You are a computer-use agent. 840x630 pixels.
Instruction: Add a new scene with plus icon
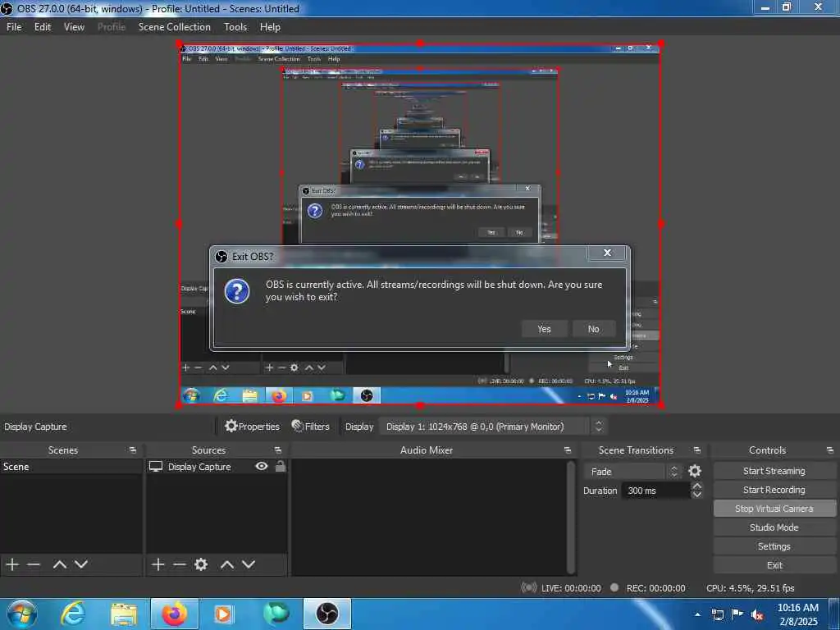click(x=12, y=564)
